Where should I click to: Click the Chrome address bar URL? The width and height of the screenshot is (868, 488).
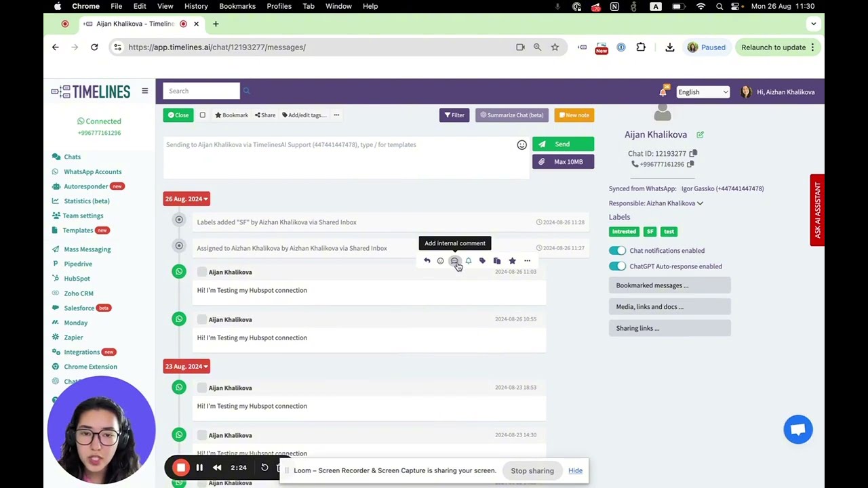pyautogui.click(x=217, y=47)
